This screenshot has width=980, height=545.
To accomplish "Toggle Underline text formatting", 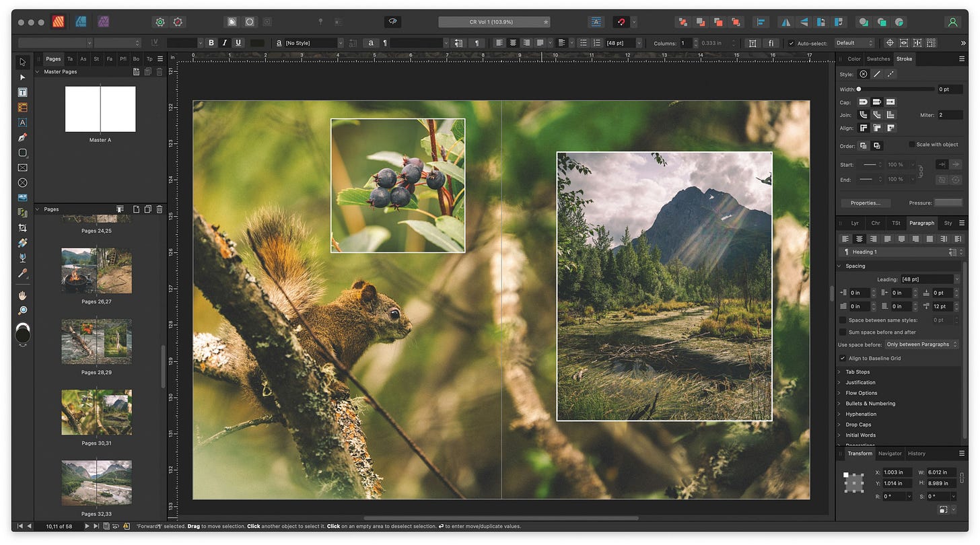I will pos(238,43).
